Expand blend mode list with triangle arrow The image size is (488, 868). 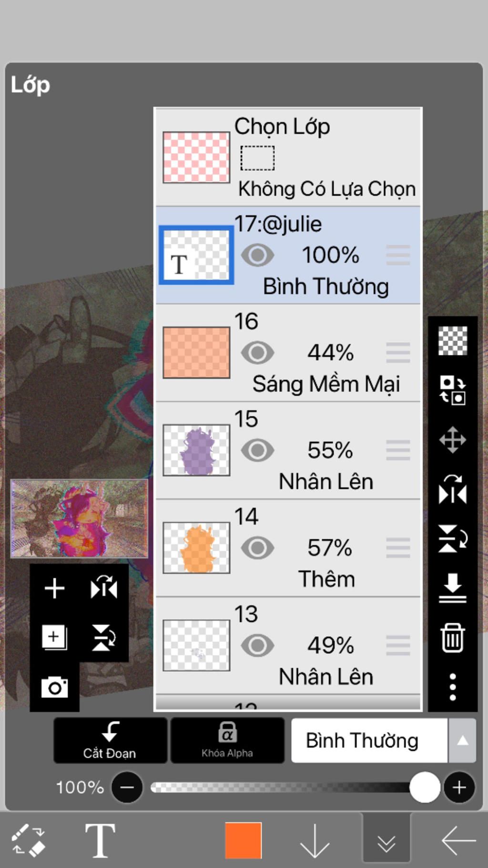tap(462, 741)
